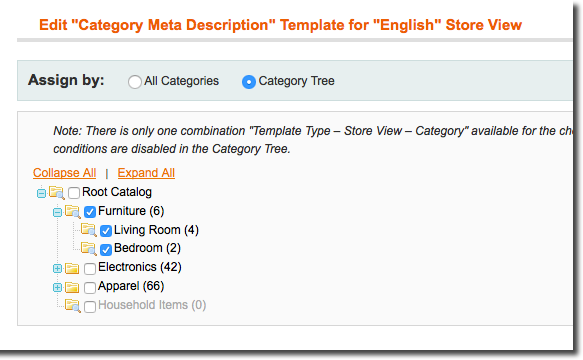Click the Collapse All link
583x360 pixels.
point(65,173)
